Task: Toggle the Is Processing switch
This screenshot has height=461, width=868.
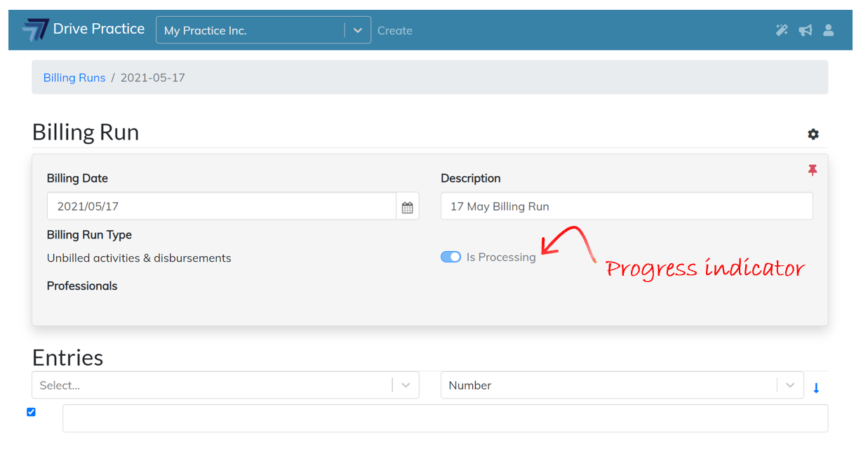Action: click(450, 258)
